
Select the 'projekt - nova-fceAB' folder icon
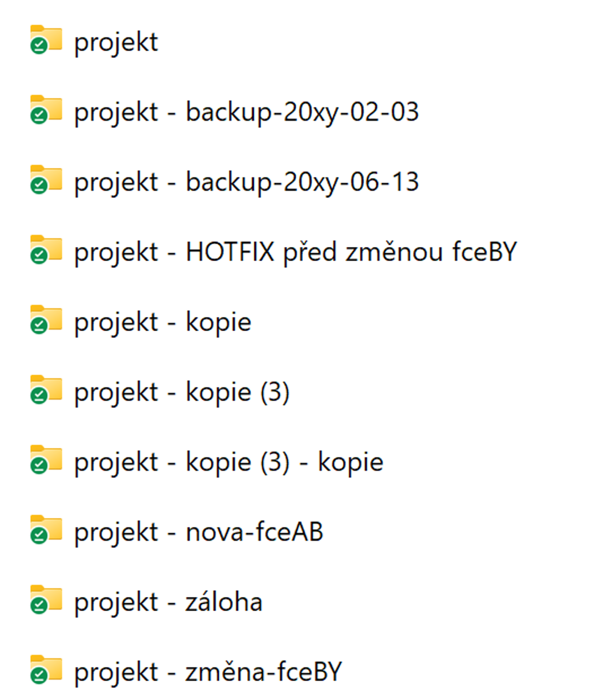coord(46,530)
